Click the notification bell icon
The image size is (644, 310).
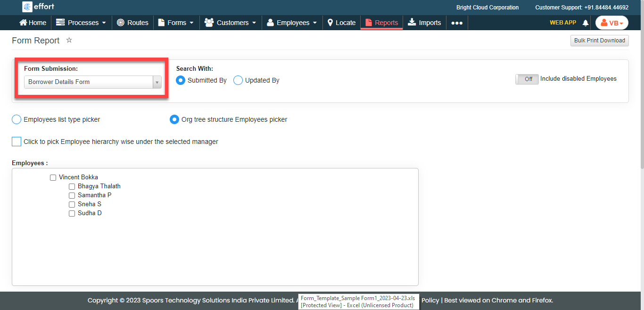[x=586, y=23]
